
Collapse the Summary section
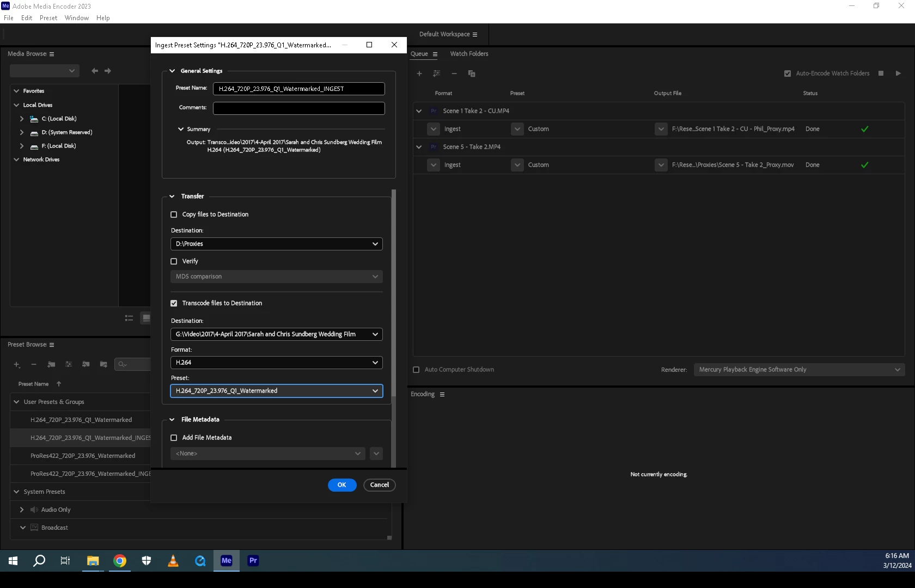tap(181, 129)
